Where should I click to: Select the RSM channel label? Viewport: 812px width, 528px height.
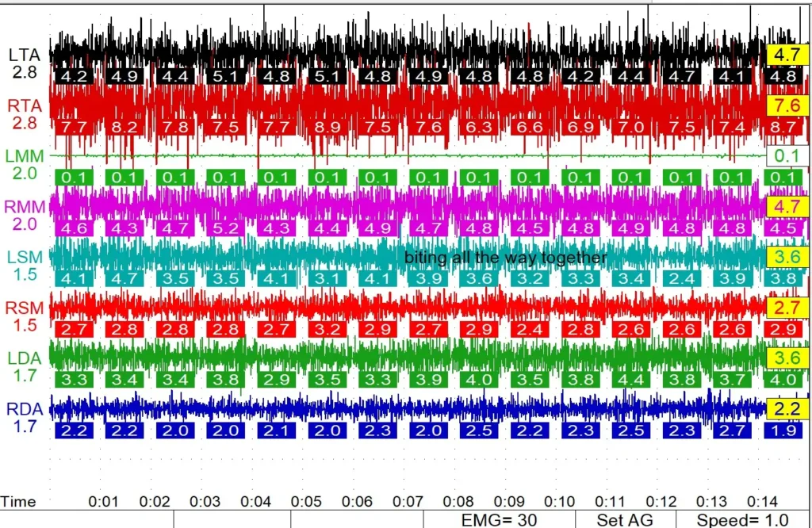[25, 308]
